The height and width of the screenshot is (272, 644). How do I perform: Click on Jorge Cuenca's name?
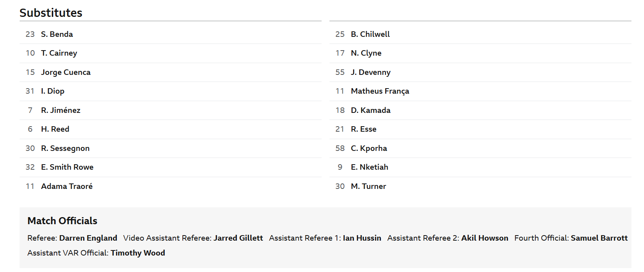click(65, 72)
